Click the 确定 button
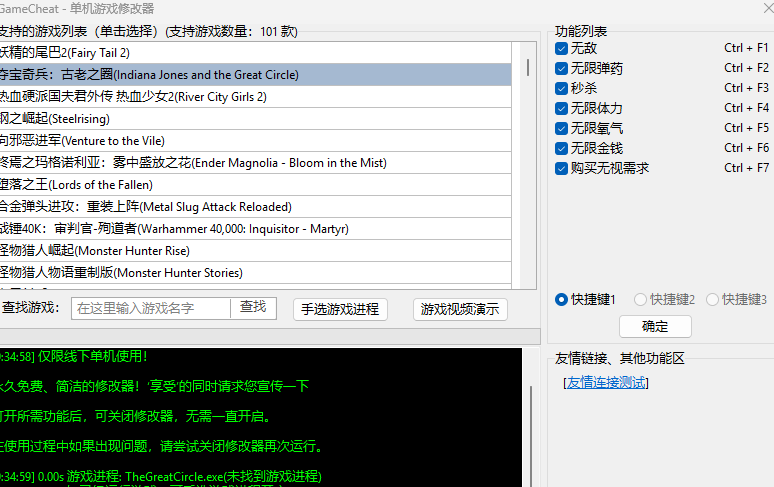The width and height of the screenshot is (774, 487). coord(655,327)
